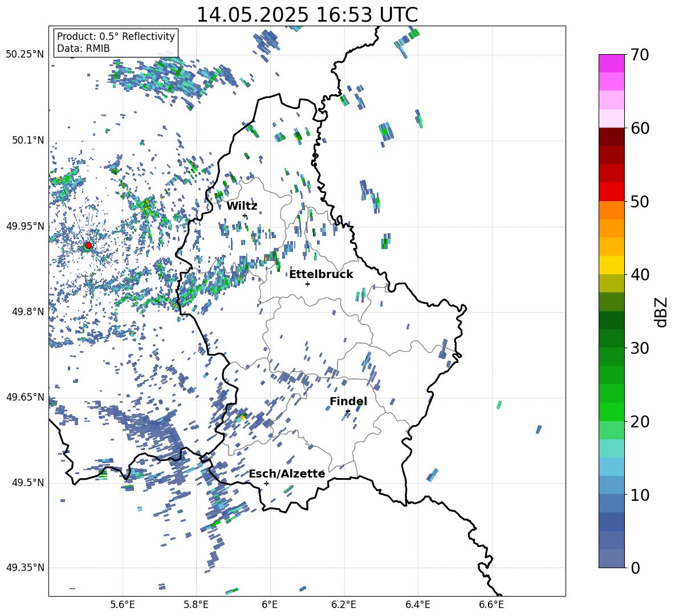Click the colorbar tick label 20
675x616 pixels.
point(640,421)
